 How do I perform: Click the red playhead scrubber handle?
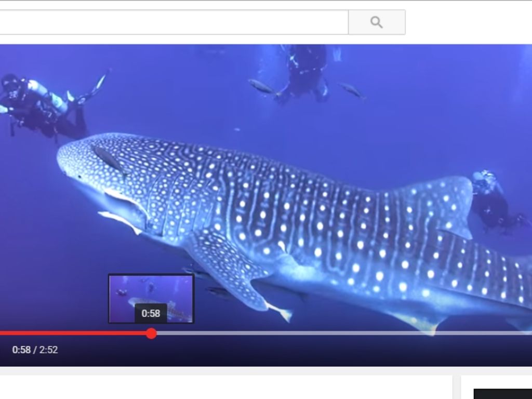coord(151,334)
